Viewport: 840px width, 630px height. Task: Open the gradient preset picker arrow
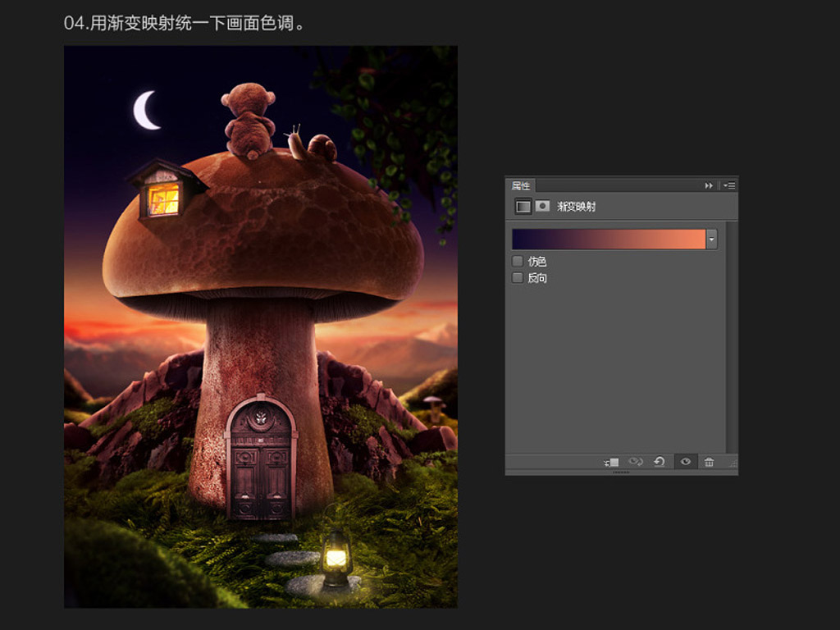coord(711,239)
